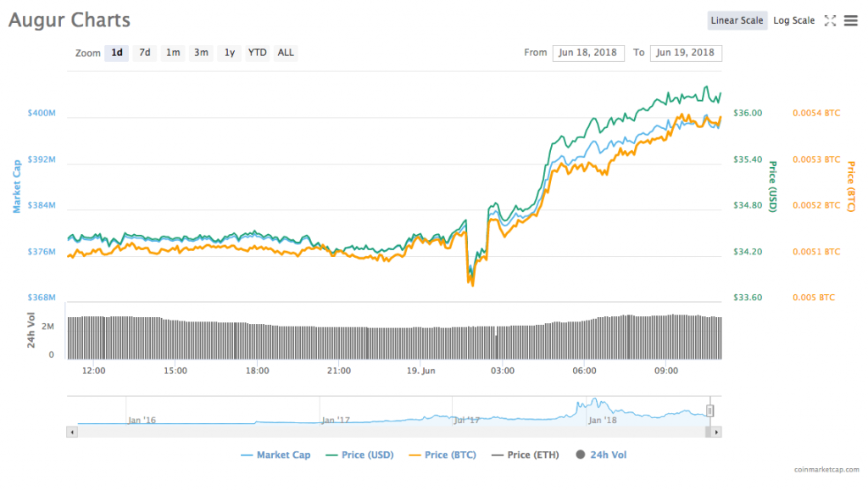Click the 19. Jun time axis label
Viewport: 868px width, 491px height.
click(420, 371)
